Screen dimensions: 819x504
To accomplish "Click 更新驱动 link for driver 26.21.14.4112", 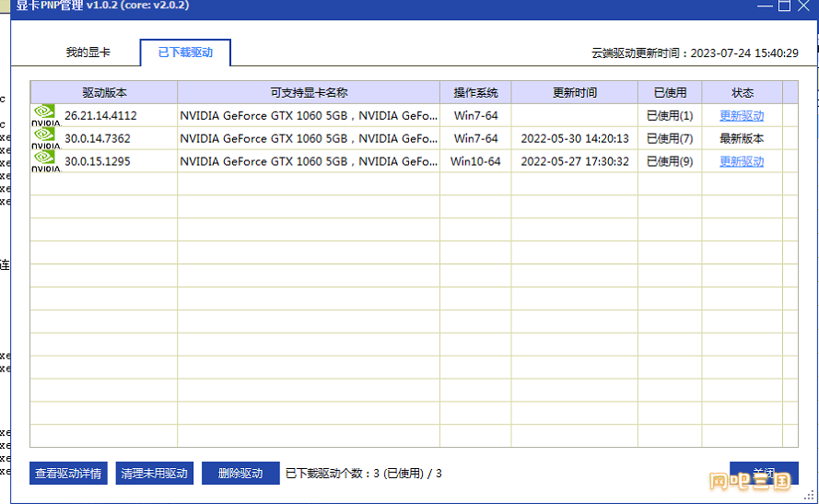I will click(742, 115).
